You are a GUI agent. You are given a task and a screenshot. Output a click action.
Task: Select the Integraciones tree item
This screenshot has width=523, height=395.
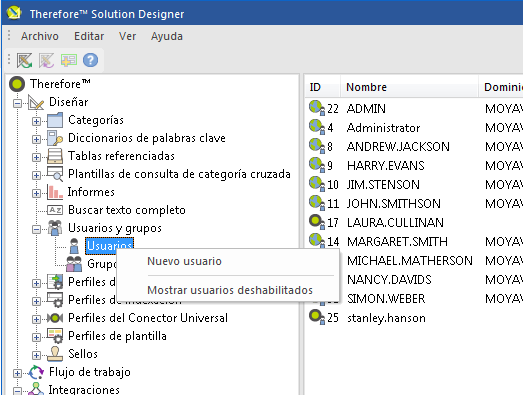point(84,390)
